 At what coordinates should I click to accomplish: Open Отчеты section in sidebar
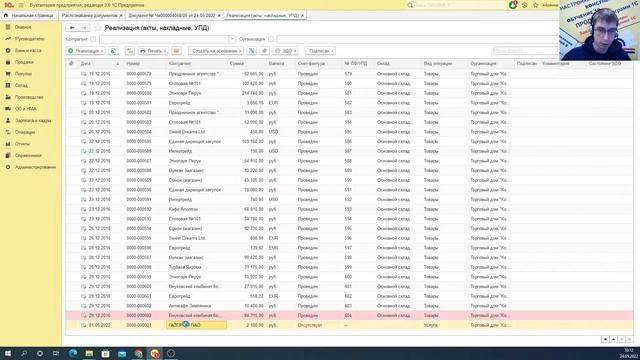tap(22, 144)
